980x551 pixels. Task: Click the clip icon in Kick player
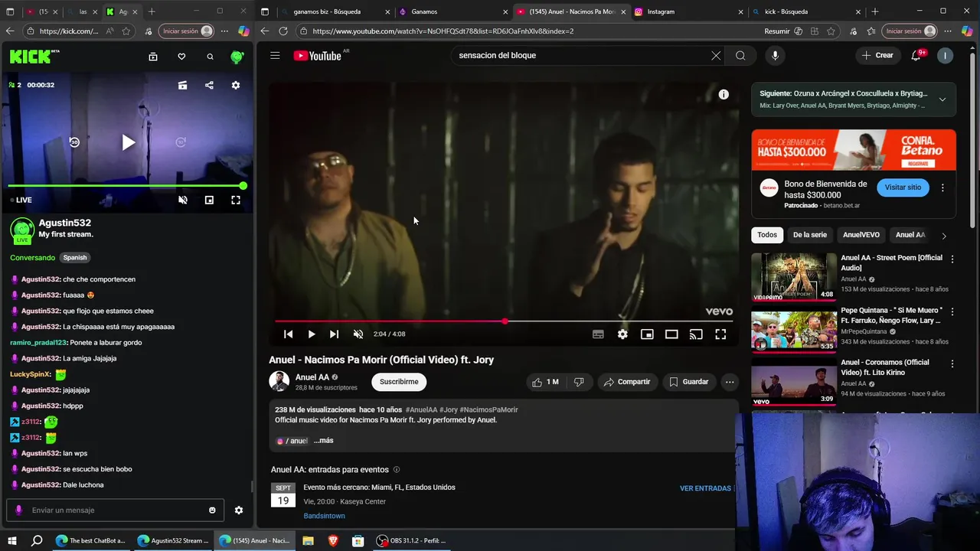tap(182, 85)
